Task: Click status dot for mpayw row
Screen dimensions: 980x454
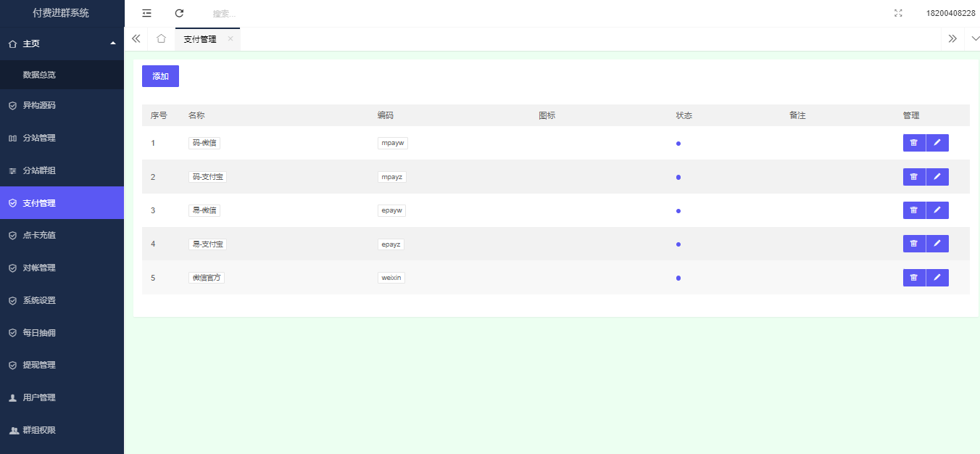Action: tap(678, 144)
